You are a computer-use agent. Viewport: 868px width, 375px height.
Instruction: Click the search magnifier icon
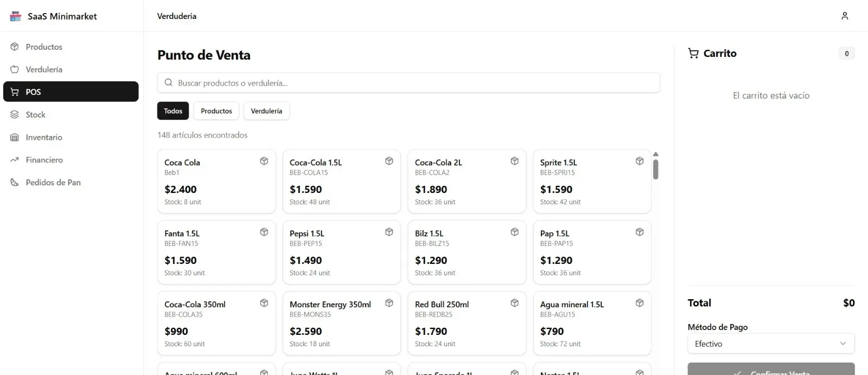(169, 83)
